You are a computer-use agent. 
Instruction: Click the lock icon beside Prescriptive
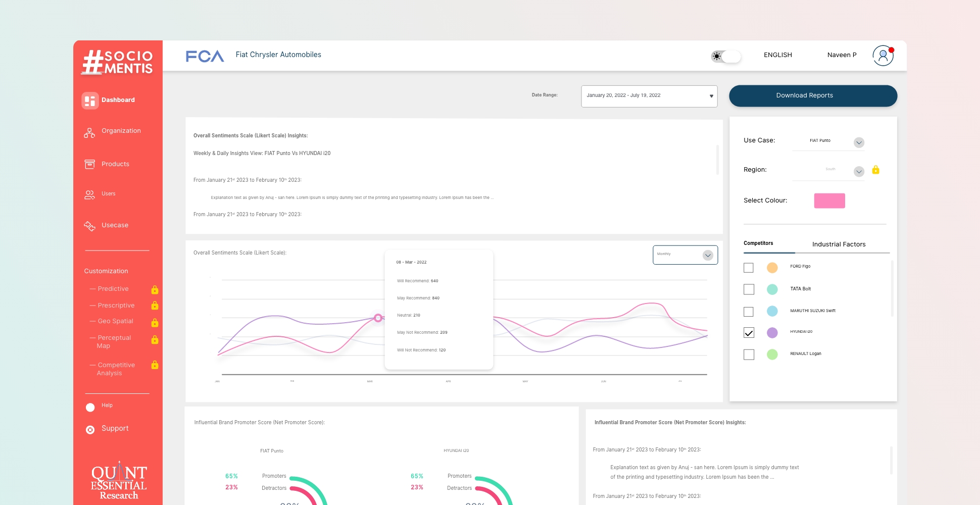coord(155,306)
